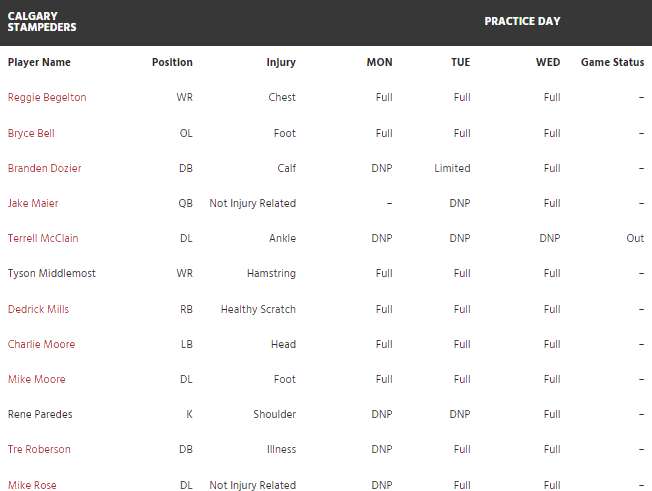Screen dimensions: 652x491
Task: Open Charlie Moore player link
Action: [41, 344]
